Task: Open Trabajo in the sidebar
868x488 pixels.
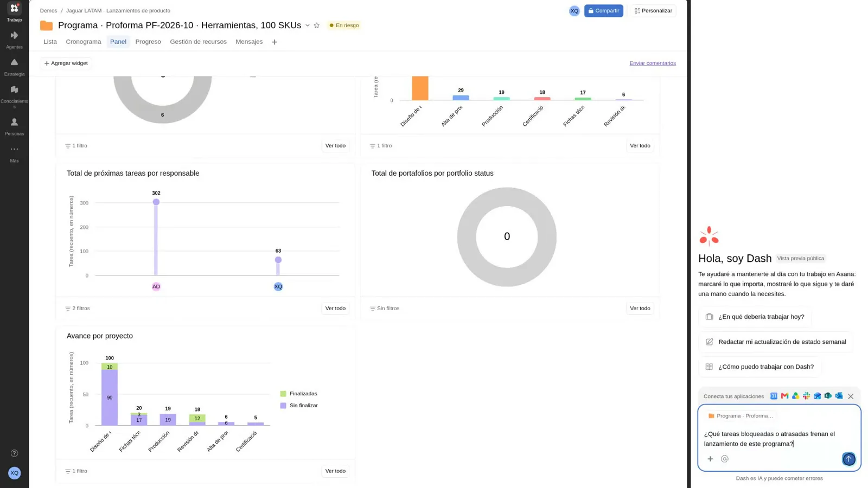Action: [14, 12]
